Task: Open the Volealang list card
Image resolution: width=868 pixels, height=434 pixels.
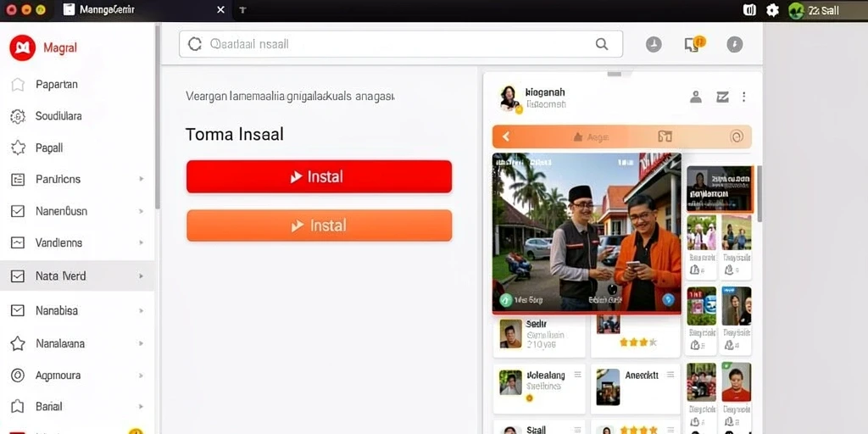Action: point(539,388)
